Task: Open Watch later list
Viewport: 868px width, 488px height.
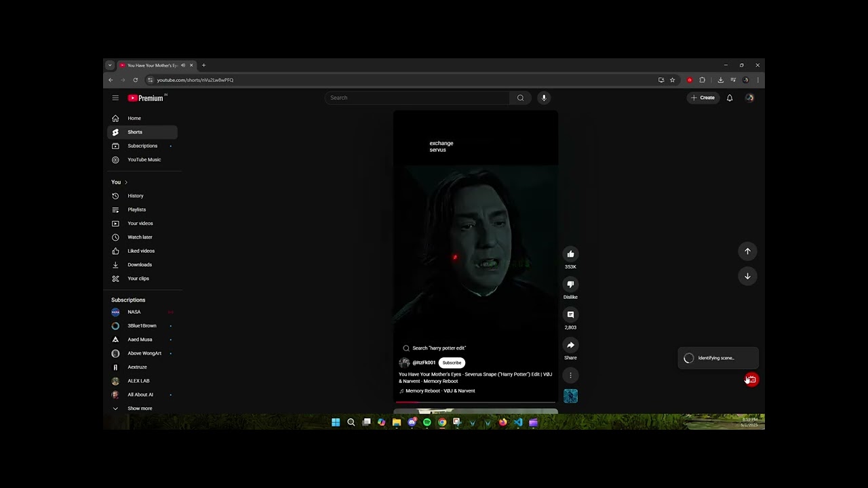Action: click(142, 237)
